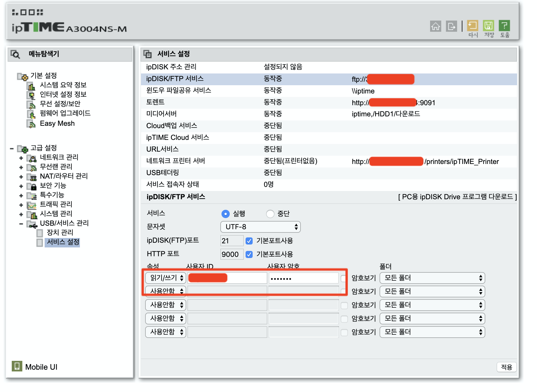Click the 도움 help icon
This screenshot has width=537, height=392.
click(504, 26)
